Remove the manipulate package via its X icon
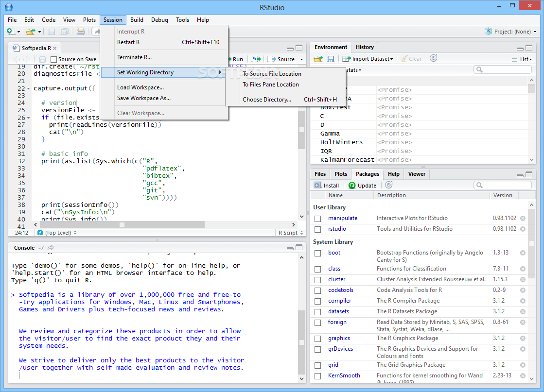The image size is (544, 392). (x=523, y=219)
